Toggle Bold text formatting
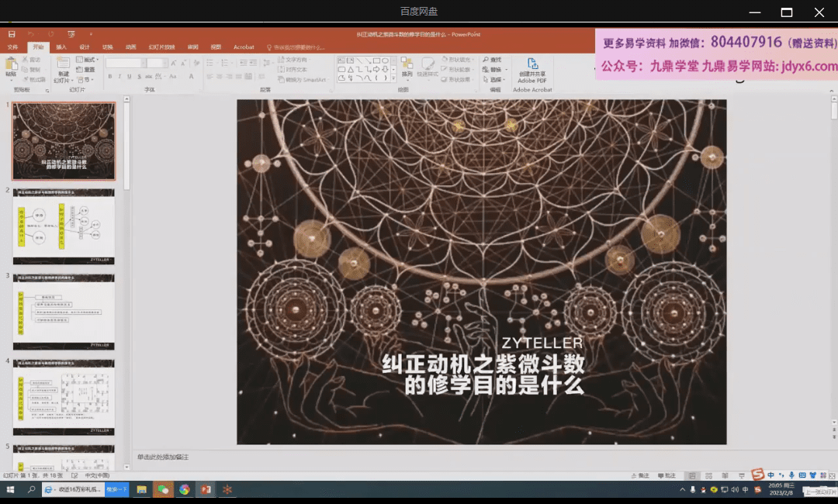This screenshot has height=504, width=838. (x=109, y=77)
